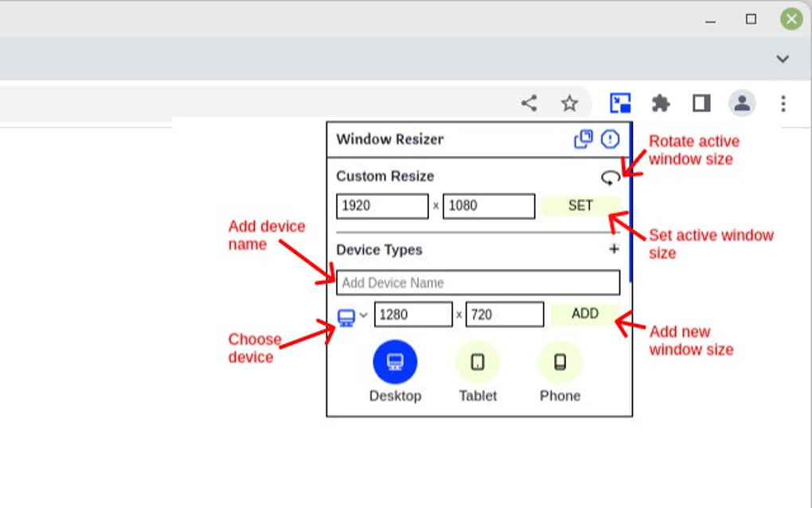This screenshot has height=508, width=812.
Task: Click the bookmark star icon
Action: click(568, 102)
